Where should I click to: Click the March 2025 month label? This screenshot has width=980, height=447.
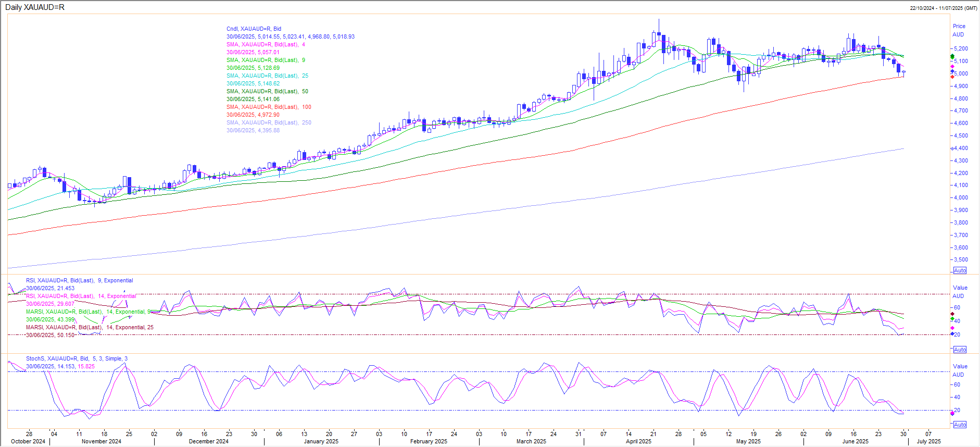pyautogui.click(x=532, y=441)
